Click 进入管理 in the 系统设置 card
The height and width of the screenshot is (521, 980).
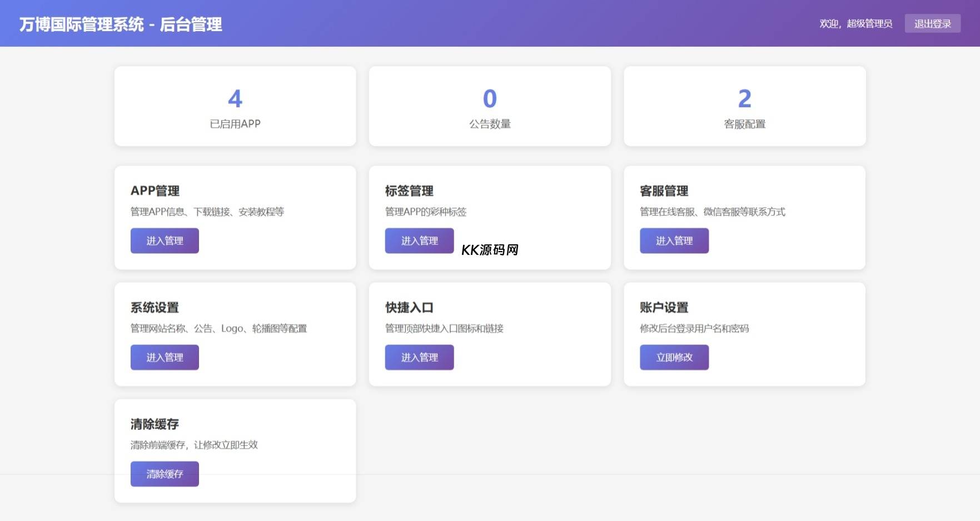point(165,357)
